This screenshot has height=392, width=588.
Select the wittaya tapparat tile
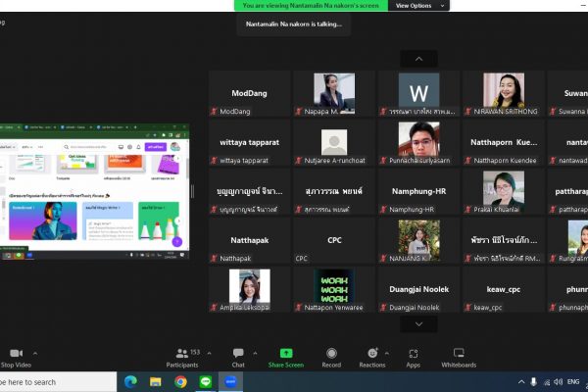click(x=249, y=142)
